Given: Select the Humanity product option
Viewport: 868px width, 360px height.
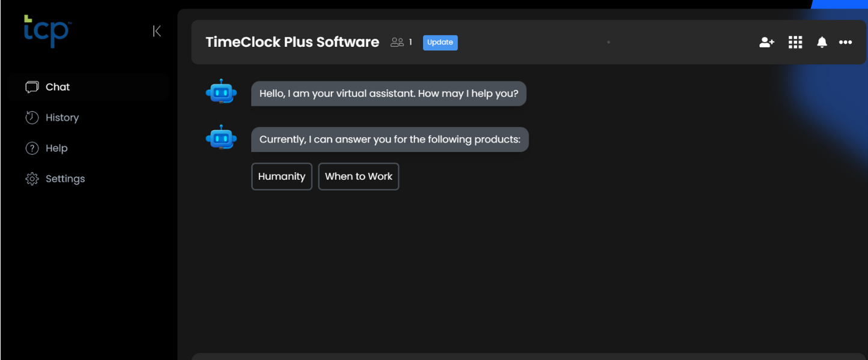Looking at the screenshot, I should tap(282, 176).
